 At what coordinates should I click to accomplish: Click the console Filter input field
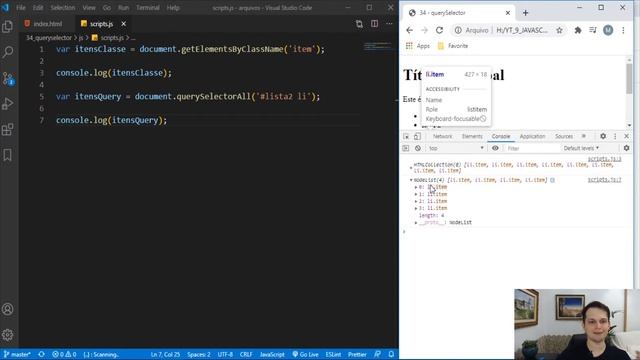point(532,148)
